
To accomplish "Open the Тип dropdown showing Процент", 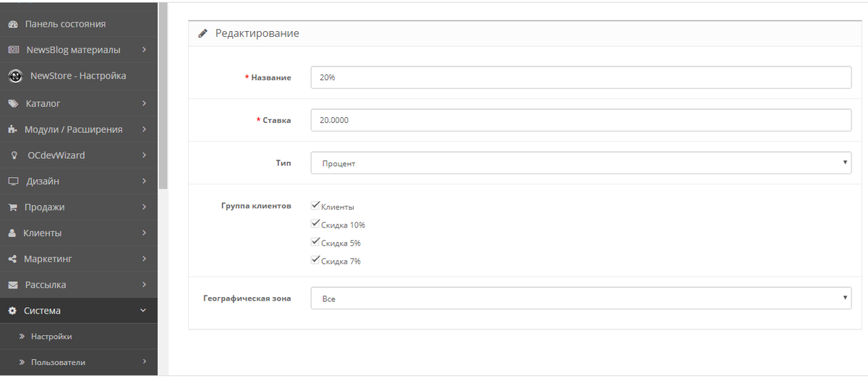I will pos(581,163).
